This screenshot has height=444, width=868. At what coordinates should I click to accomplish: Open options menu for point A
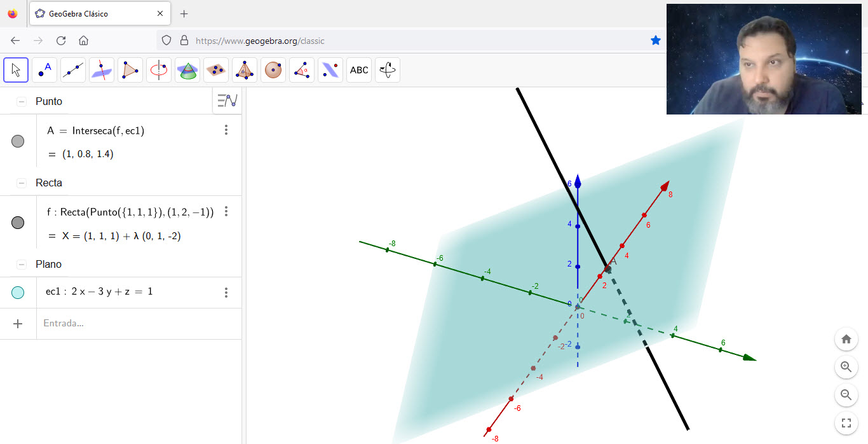(226, 130)
